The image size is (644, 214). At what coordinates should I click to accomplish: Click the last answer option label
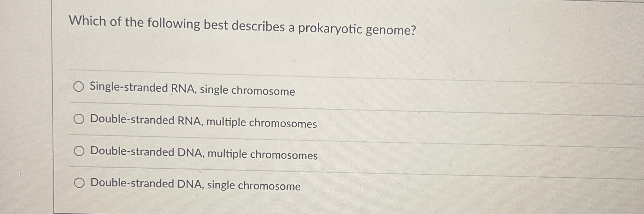[x=195, y=186]
